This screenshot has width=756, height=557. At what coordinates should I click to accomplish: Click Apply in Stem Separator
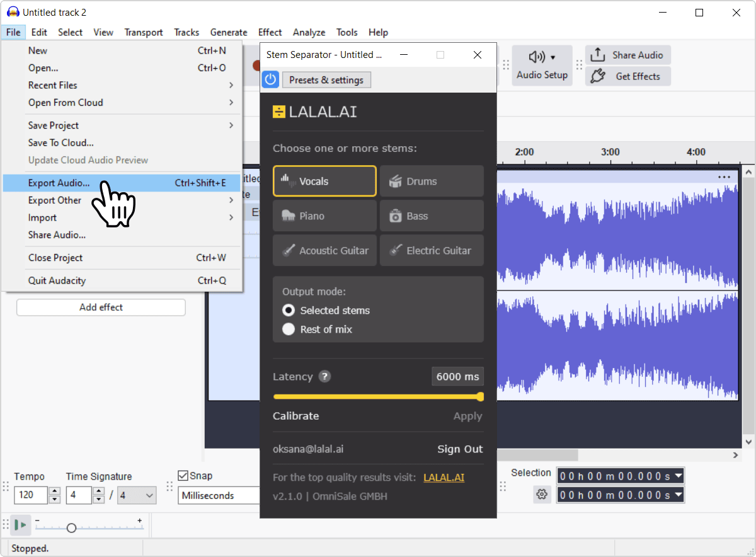[468, 416]
